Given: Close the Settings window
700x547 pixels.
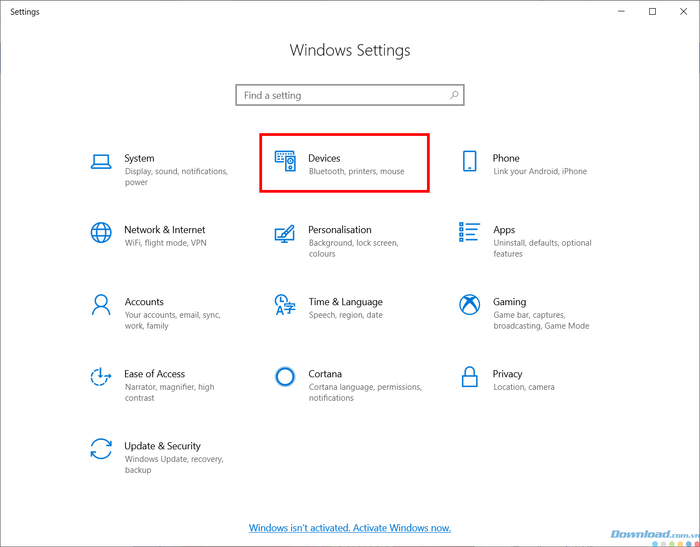Looking at the screenshot, I should click(683, 12).
